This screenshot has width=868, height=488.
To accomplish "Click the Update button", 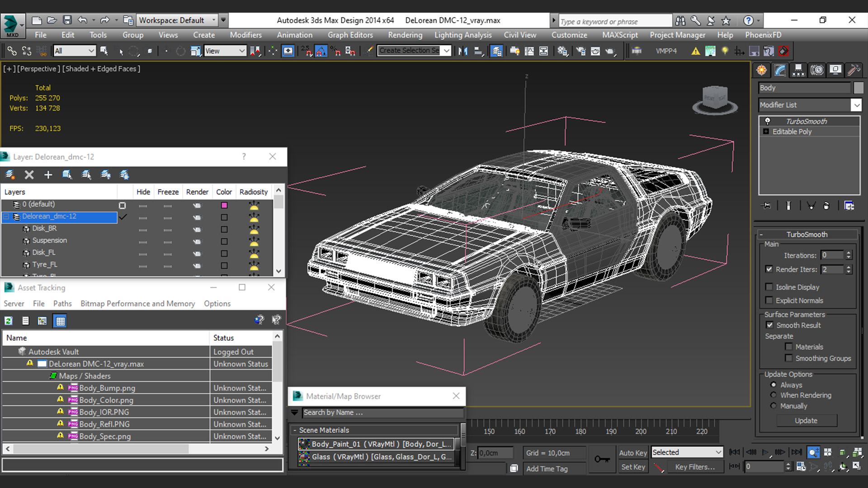I will coord(806,420).
